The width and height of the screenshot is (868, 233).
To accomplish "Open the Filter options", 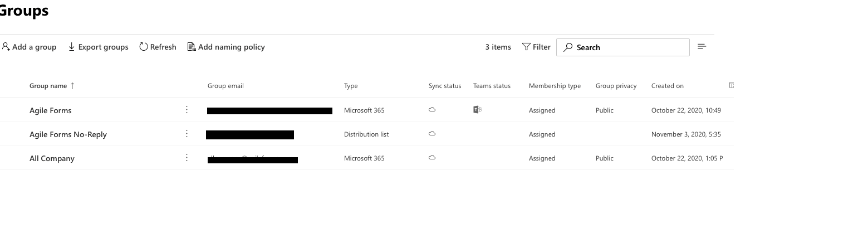I will 536,47.
